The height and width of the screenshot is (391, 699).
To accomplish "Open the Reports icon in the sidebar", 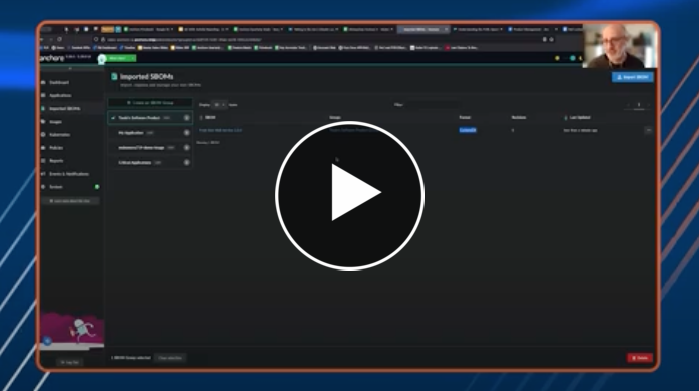I will point(43,161).
